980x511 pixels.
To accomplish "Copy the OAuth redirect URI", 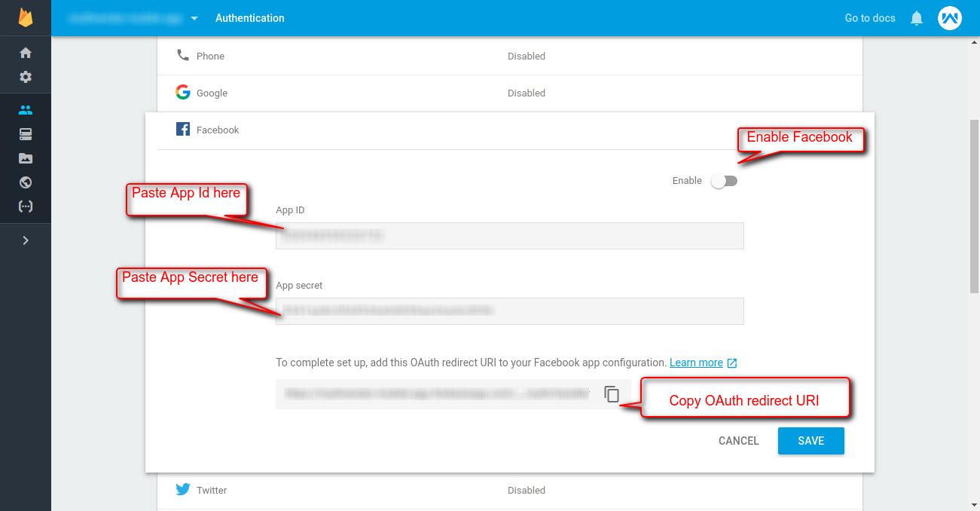I will click(x=612, y=394).
